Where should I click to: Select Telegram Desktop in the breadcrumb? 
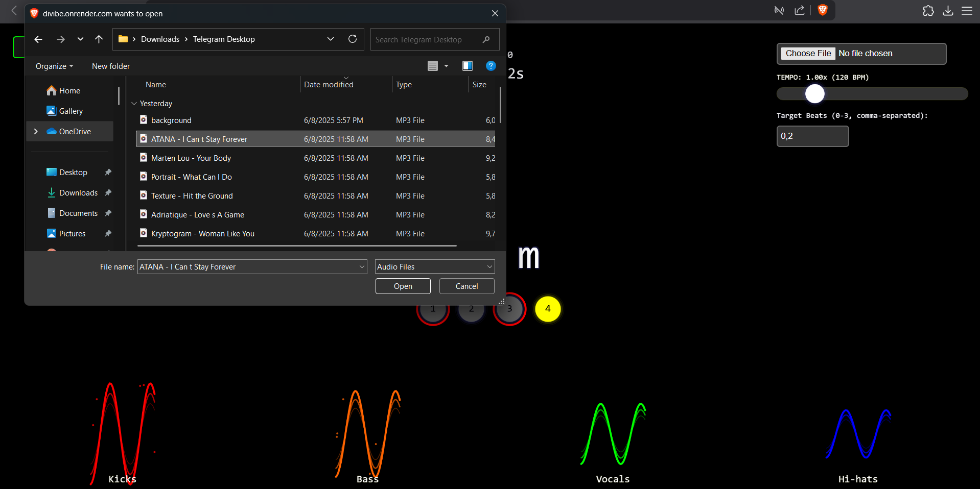[224, 39]
